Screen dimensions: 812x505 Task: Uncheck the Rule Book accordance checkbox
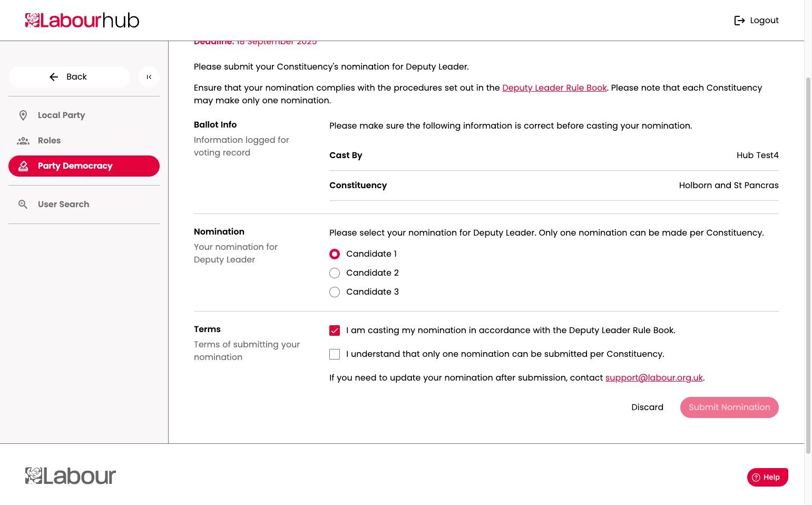(x=335, y=331)
